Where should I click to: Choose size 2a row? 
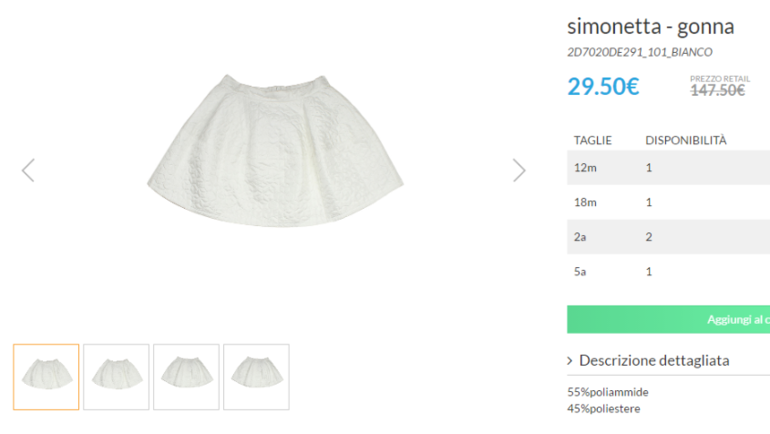click(x=667, y=237)
